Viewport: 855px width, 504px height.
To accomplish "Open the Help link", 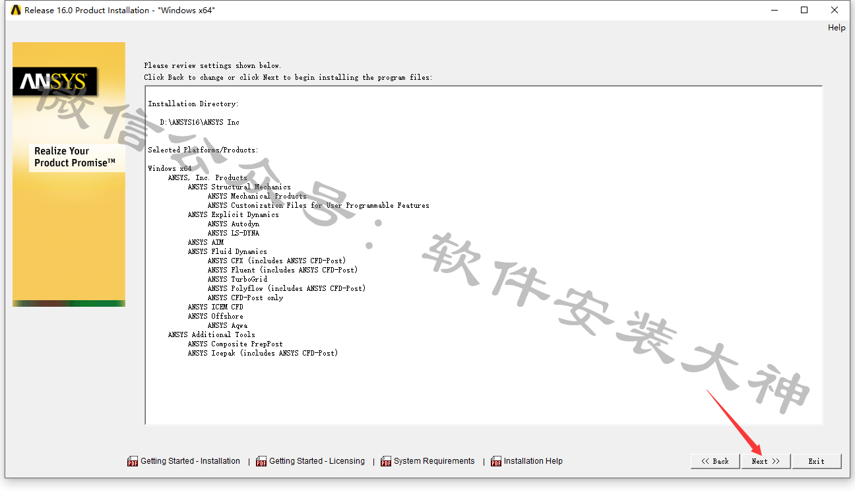I will [x=837, y=28].
